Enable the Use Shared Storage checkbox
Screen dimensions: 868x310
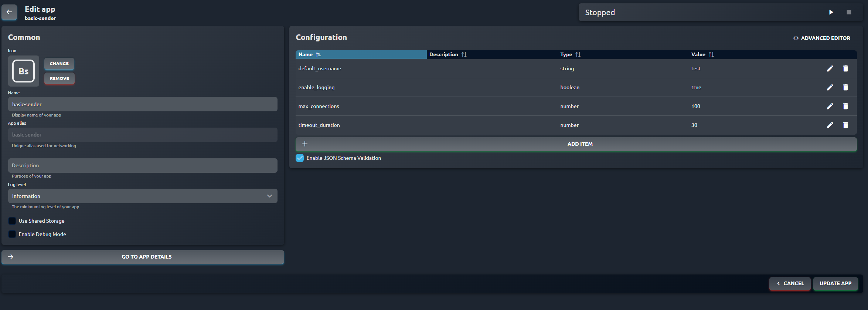12,221
